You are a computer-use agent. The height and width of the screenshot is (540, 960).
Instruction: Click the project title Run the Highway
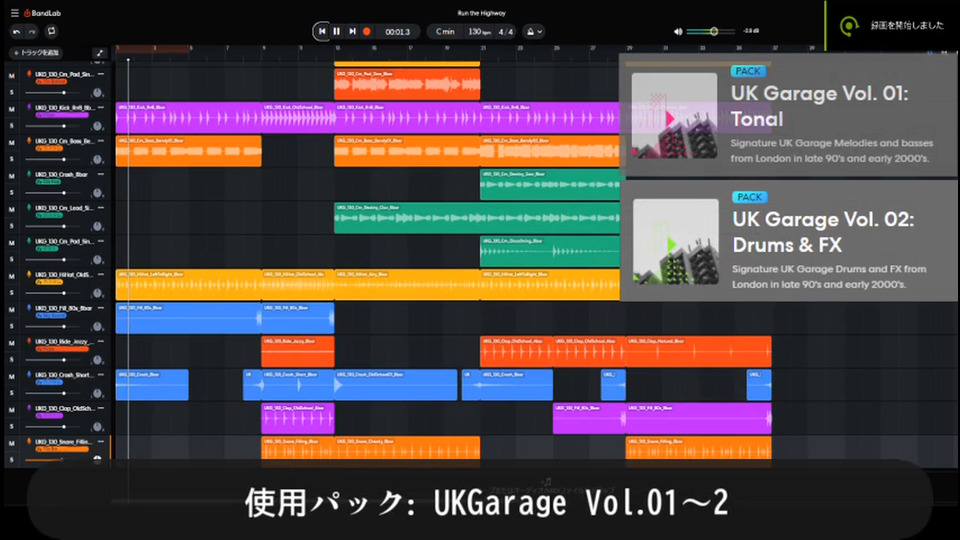tap(481, 13)
